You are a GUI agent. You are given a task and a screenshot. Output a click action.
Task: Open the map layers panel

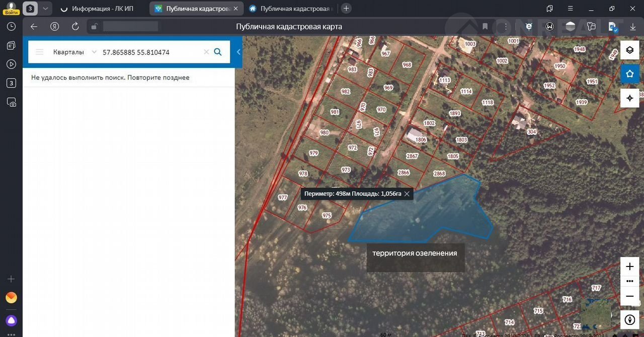[629, 50]
